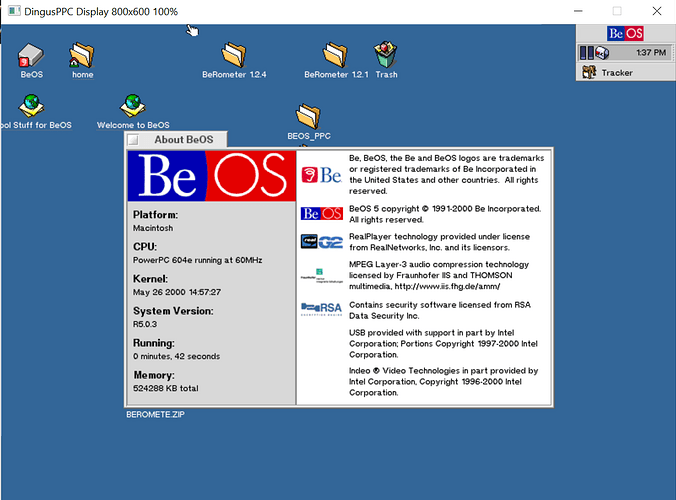Select the home folder icon

coord(81,55)
